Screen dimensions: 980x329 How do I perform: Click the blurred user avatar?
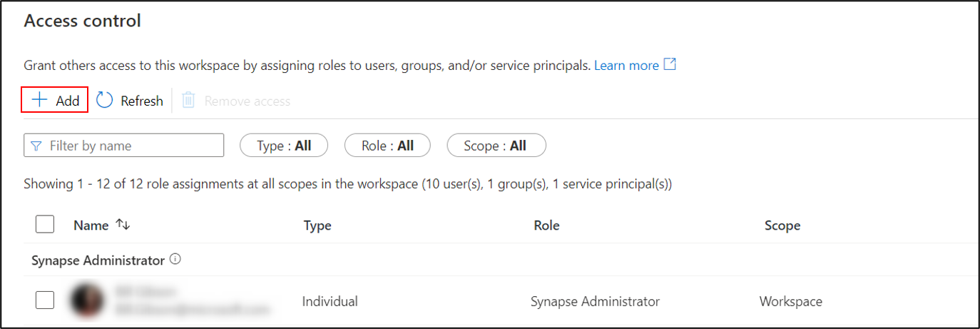(88, 300)
